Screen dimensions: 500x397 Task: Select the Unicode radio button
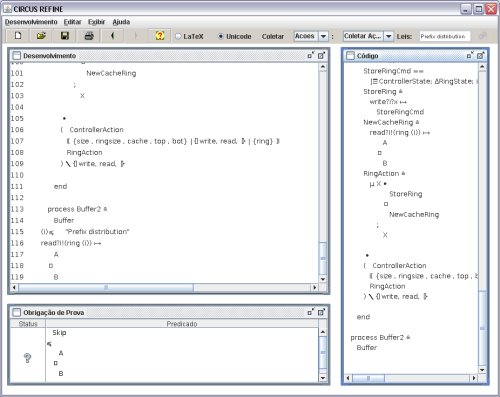click(x=220, y=36)
